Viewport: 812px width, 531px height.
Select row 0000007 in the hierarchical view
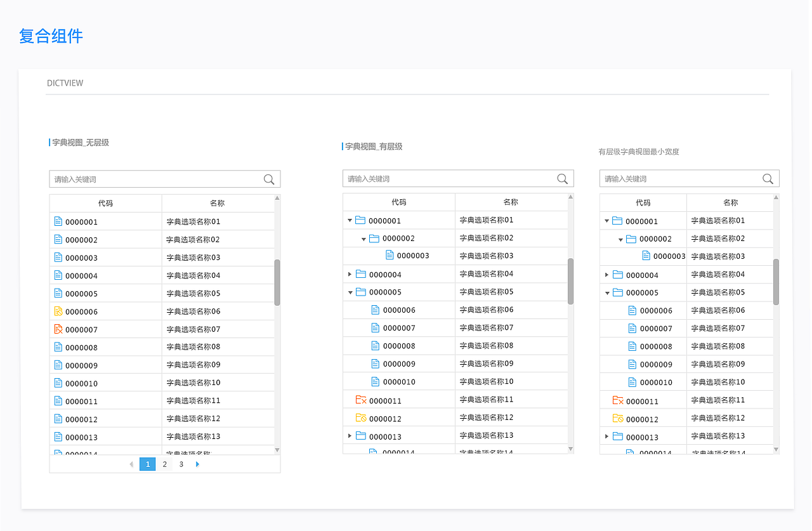coord(455,328)
